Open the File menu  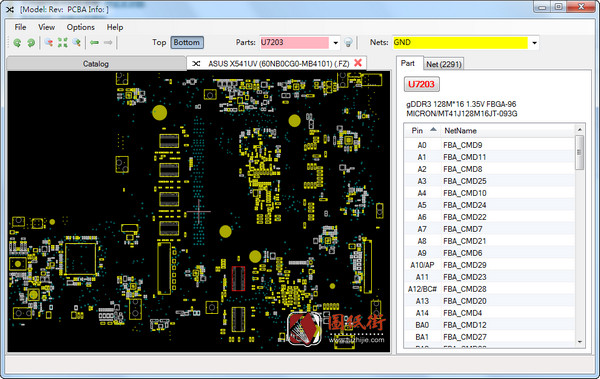tap(20, 27)
